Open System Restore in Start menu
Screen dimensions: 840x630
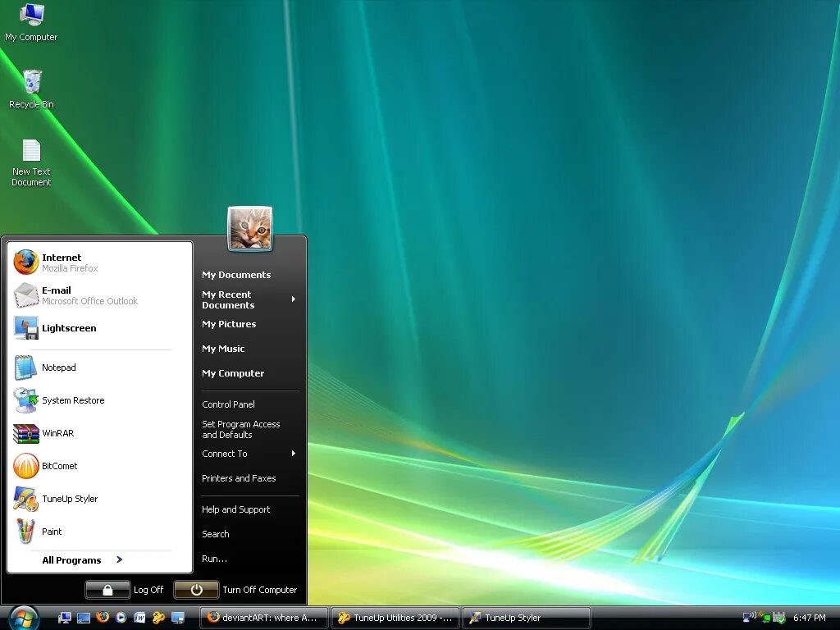[x=99, y=400]
